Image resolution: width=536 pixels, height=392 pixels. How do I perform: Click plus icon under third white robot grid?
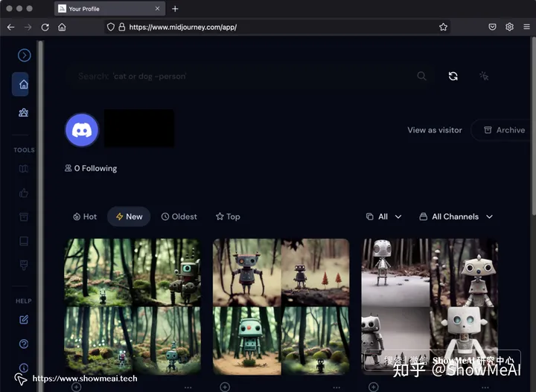[373, 387]
